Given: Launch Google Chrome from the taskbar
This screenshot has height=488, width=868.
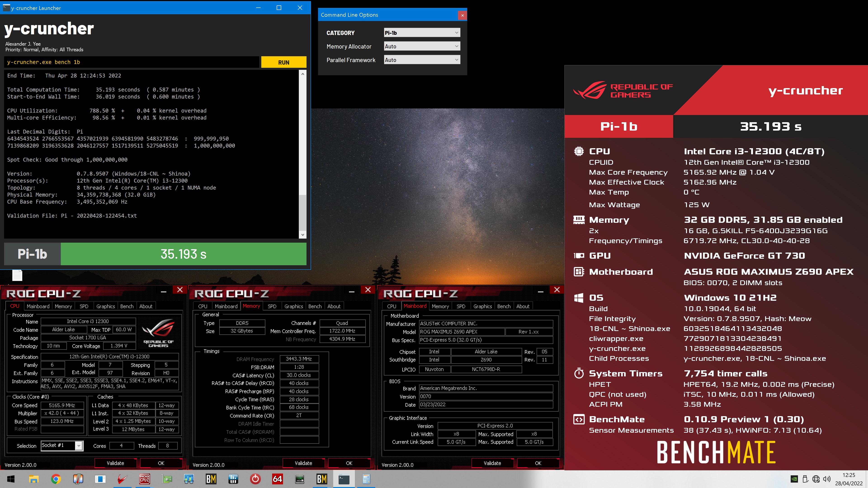Looking at the screenshot, I should (x=56, y=479).
